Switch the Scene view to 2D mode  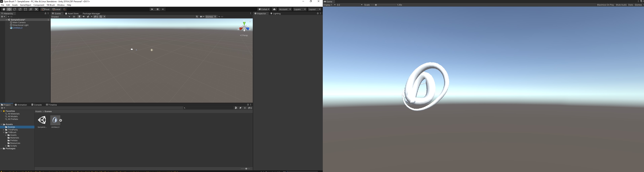(x=74, y=16)
